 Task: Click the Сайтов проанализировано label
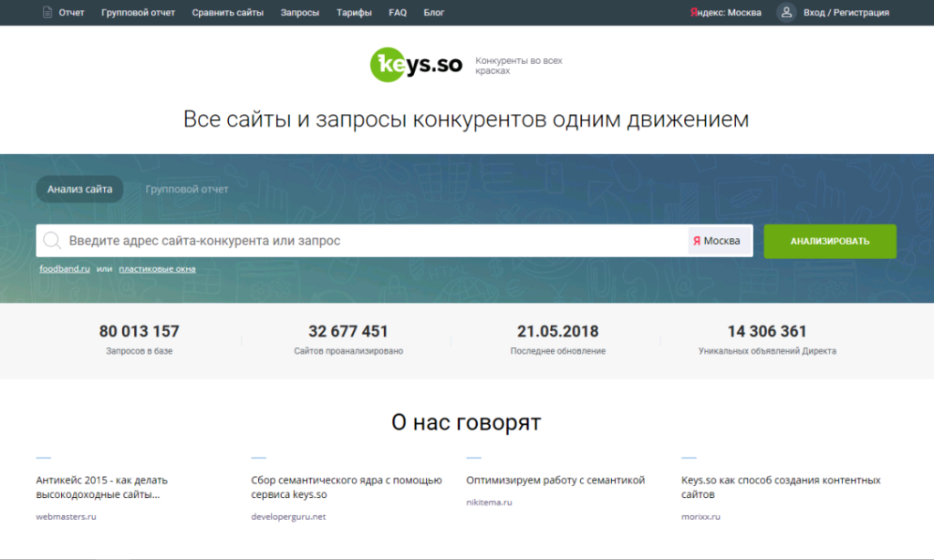coord(348,351)
